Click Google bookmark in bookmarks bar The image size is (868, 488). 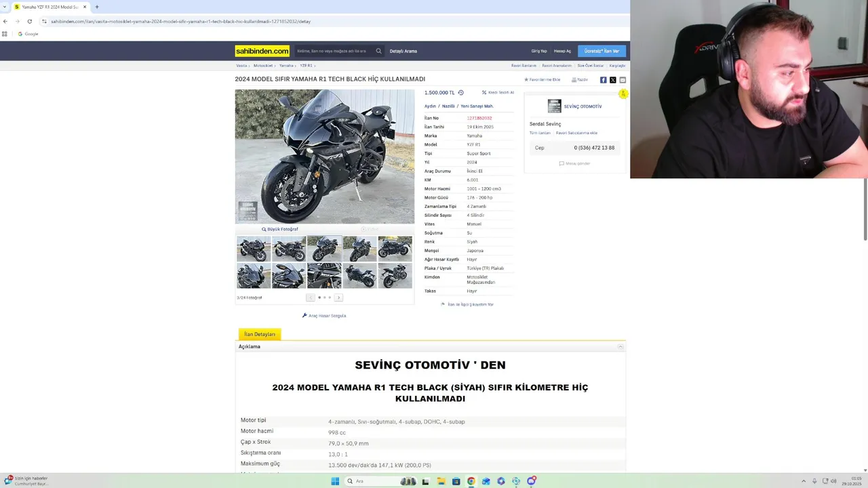28,34
